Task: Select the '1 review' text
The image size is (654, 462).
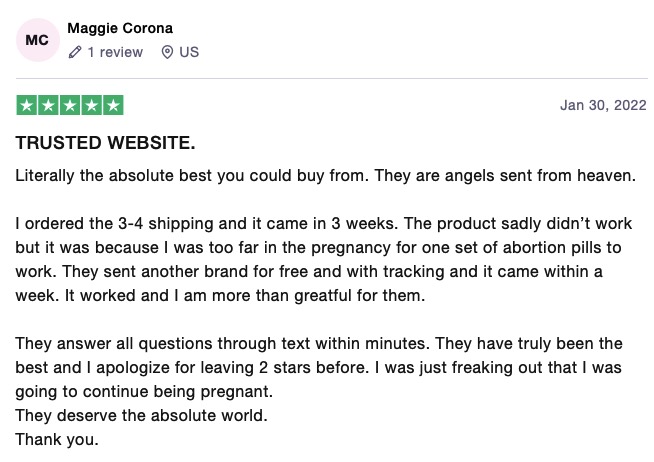Action: (x=115, y=52)
